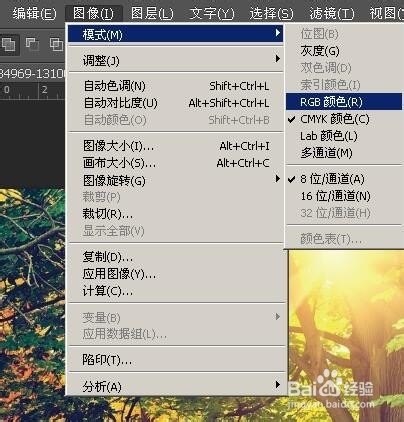Expand the 分析(A) submenu
Viewport: 404px width, 422px height.
(175, 386)
